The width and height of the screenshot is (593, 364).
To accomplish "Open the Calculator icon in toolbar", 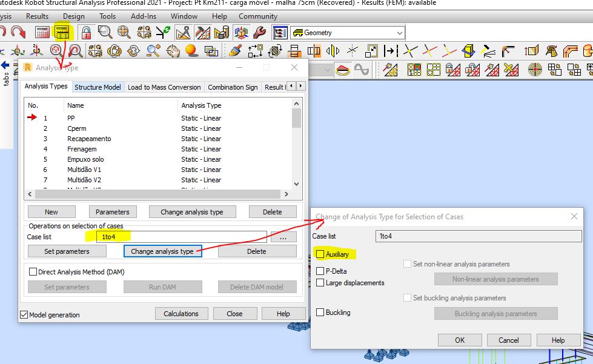I will point(42,33).
